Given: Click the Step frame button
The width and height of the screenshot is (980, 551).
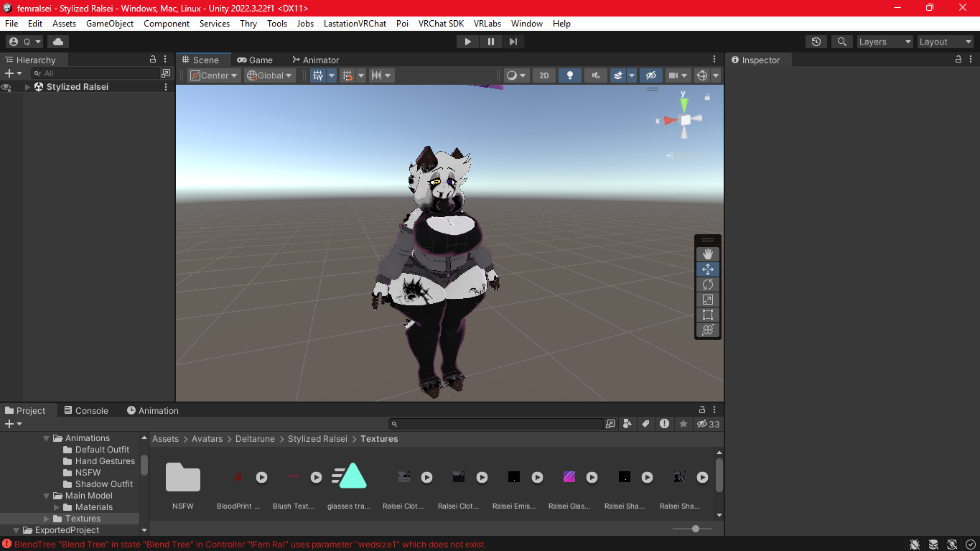Looking at the screenshot, I should point(513,42).
